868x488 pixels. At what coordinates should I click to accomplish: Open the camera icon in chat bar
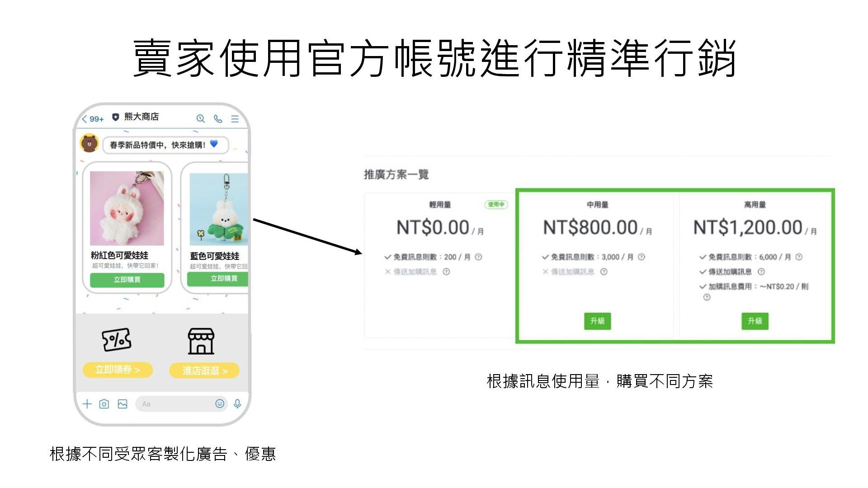coord(104,404)
